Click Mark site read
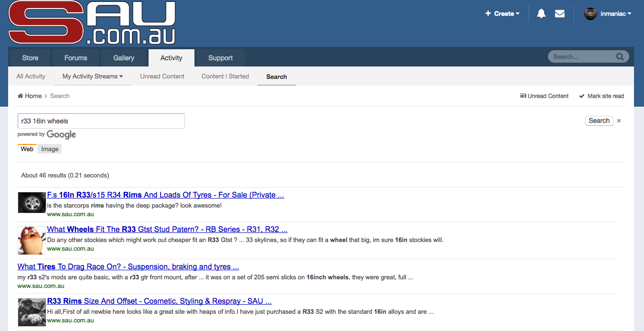Viewport: 644px width, 331px height. click(x=601, y=96)
